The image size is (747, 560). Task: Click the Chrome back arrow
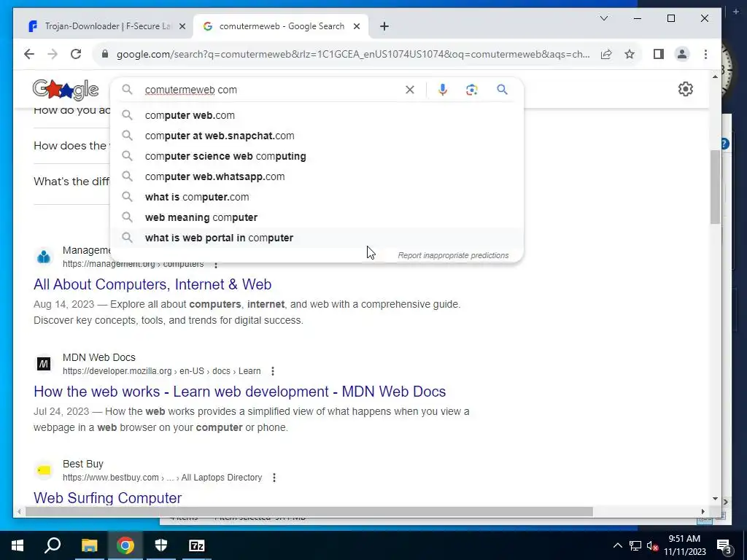[29, 54]
